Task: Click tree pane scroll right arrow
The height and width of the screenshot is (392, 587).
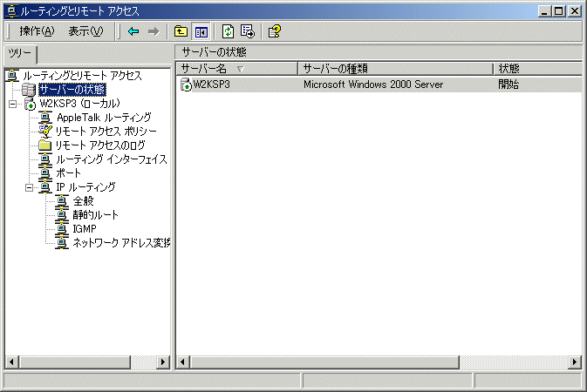Action: click(x=163, y=362)
